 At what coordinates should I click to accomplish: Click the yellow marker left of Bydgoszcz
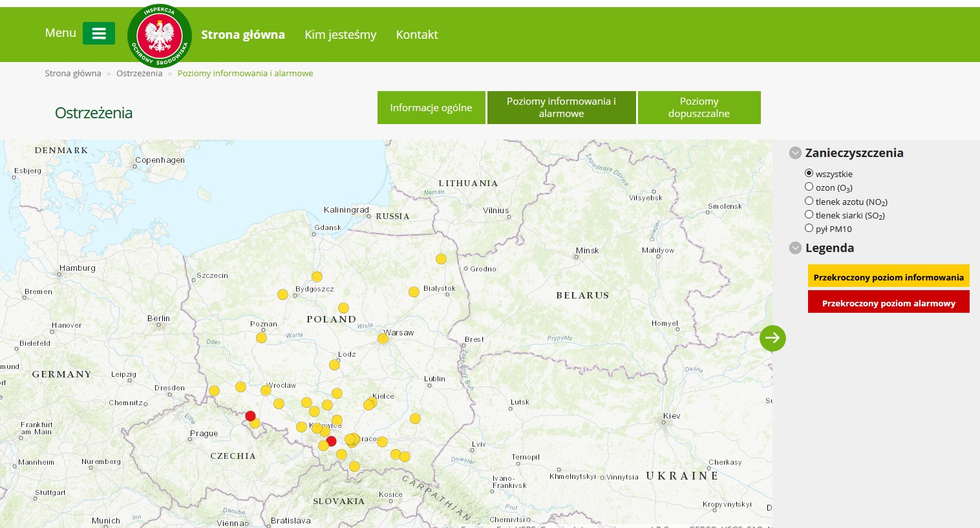coord(282,295)
